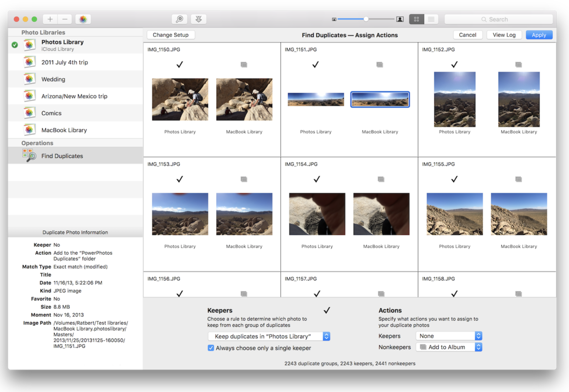The image size is (569, 392).
Task: Open the Keepers action None dropdown
Action: (449, 336)
